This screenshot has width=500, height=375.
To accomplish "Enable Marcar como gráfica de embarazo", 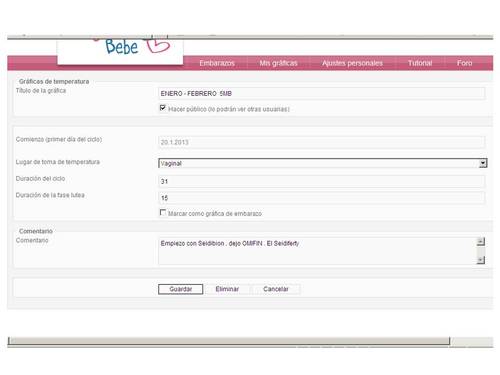I will click(x=163, y=212).
